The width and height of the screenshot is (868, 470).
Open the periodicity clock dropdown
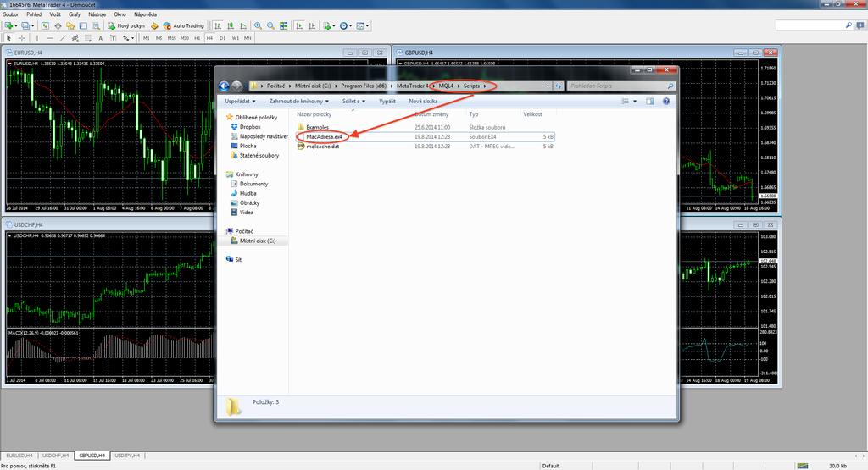coord(346,25)
